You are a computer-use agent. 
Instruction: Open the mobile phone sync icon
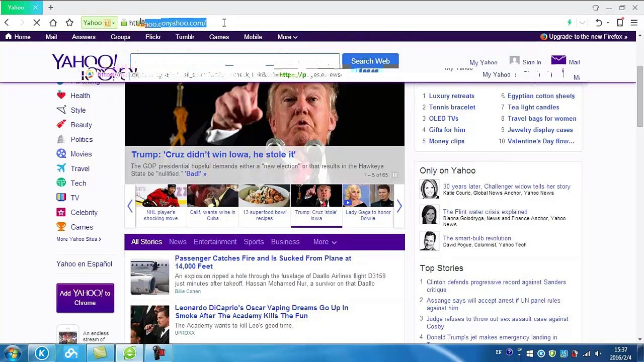pos(620,23)
